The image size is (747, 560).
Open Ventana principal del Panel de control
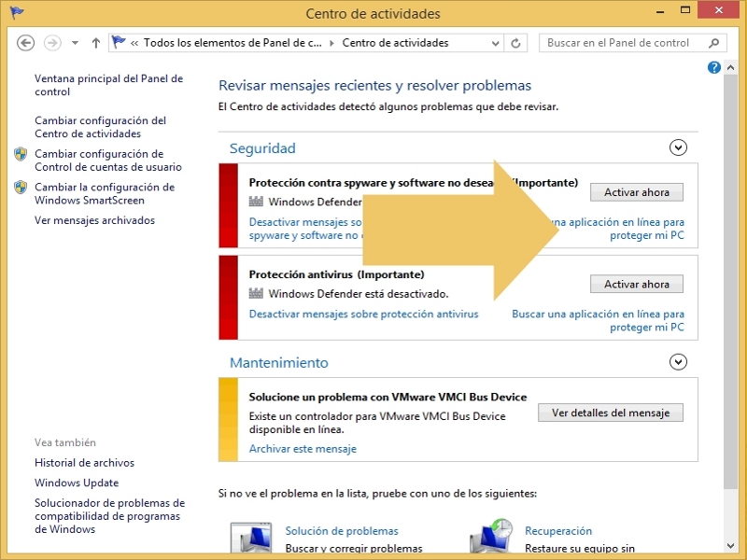pos(108,85)
